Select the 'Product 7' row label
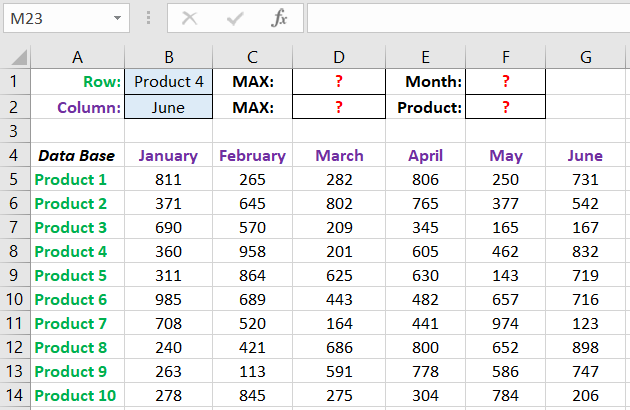This screenshot has height=410, width=630. point(78,323)
